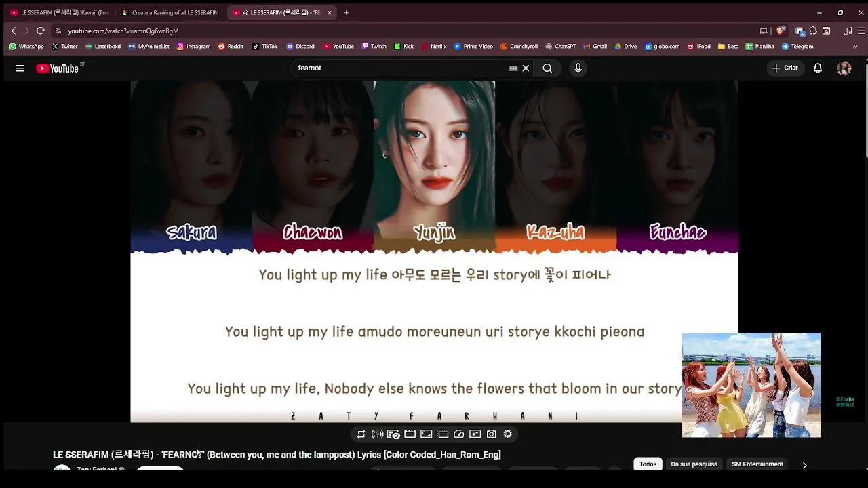The height and width of the screenshot is (488, 868).
Task: Open the Bets bookmarks folder
Action: (728, 47)
